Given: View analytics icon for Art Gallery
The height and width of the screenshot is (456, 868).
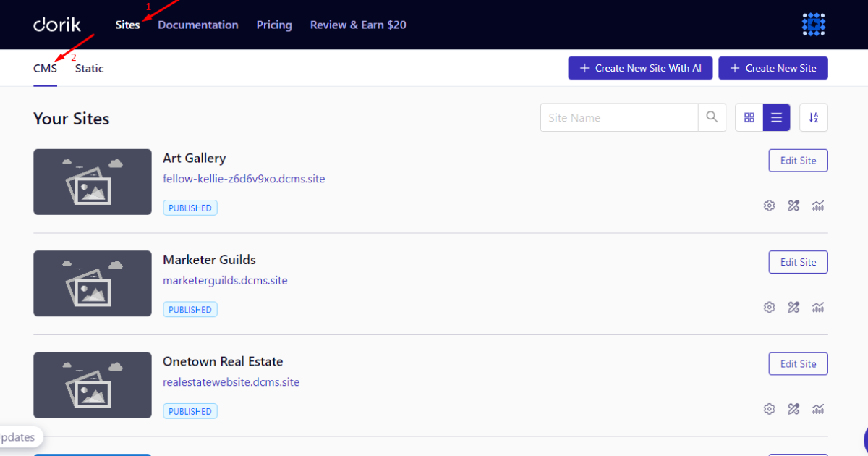Looking at the screenshot, I should coord(818,206).
